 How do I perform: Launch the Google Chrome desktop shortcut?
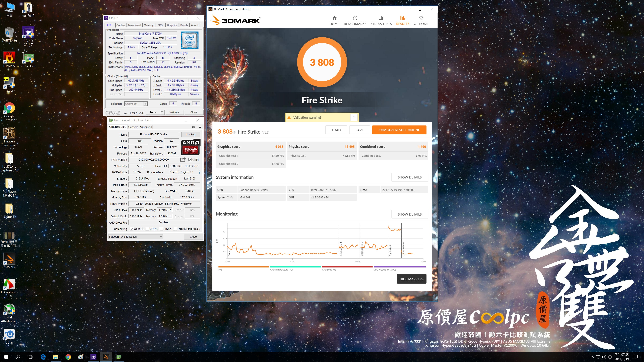[9, 112]
